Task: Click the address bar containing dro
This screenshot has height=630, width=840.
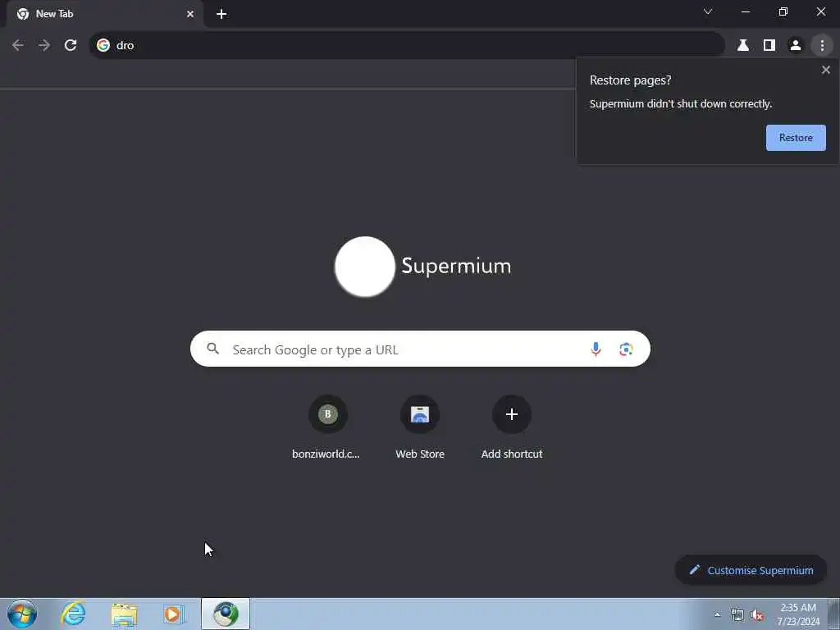Action: [407, 46]
